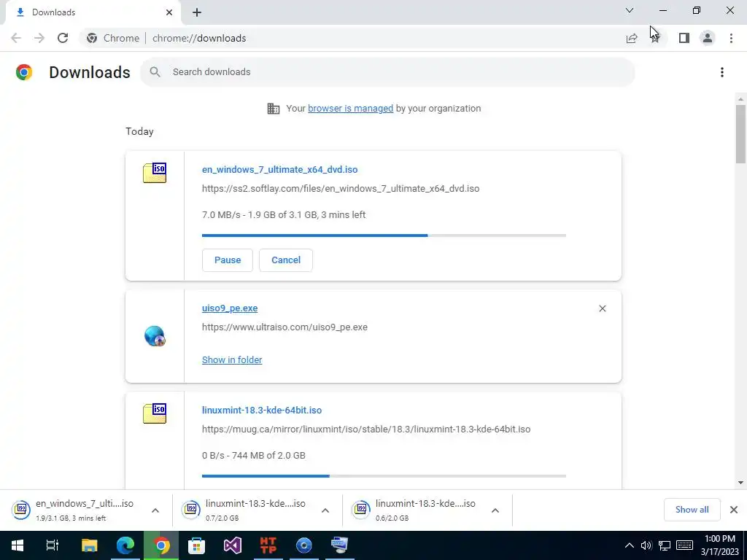The height and width of the screenshot is (560, 747).
Task: Open the HTTP app in taskbar
Action: point(268,545)
